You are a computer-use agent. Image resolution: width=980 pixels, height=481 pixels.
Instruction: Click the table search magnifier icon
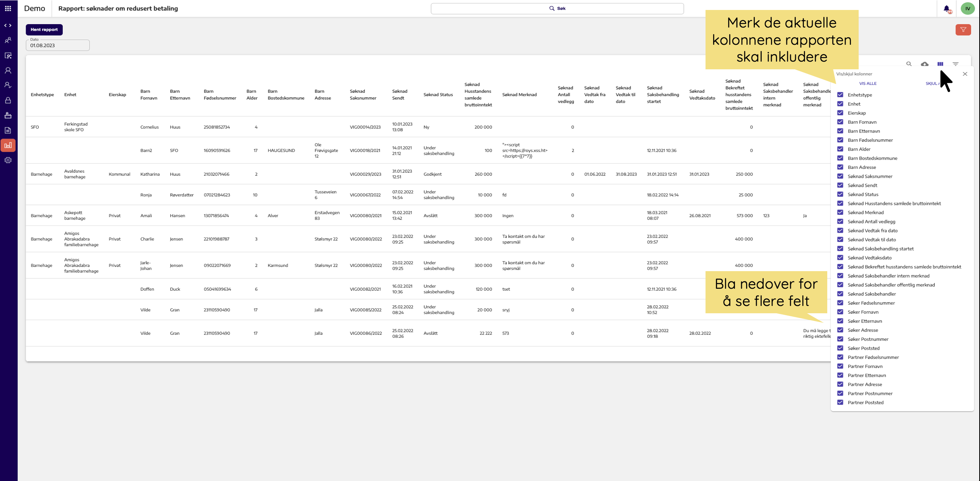coord(909,64)
